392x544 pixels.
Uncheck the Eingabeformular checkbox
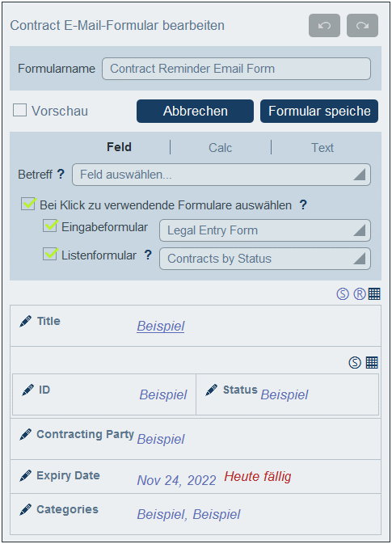point(50,226)
